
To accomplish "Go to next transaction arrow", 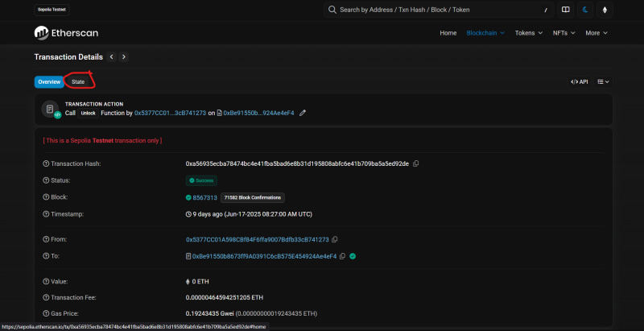I will pyautogui.click(x=124, y=57).
